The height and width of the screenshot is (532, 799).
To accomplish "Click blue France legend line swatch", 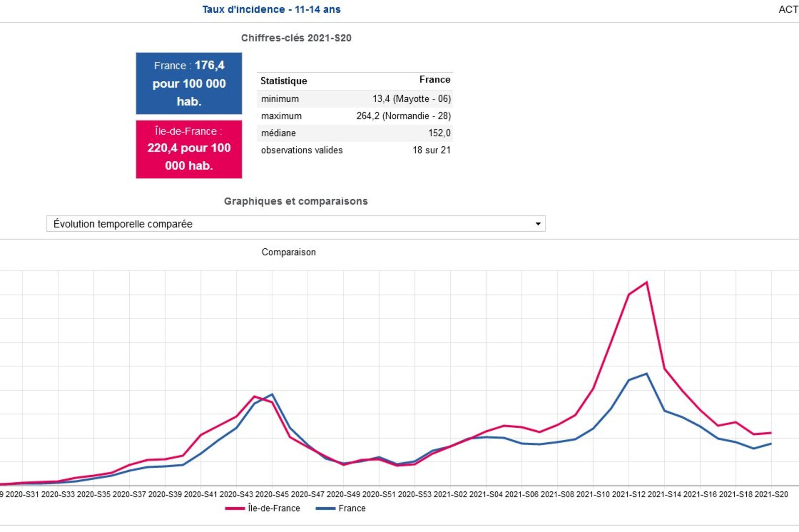I will (325, 508).
